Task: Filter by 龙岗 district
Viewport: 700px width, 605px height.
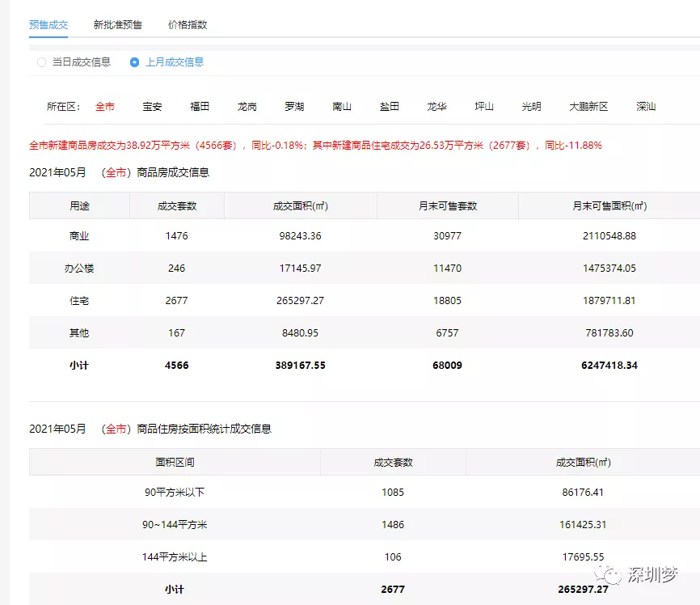Action: [x=247, y=106]
